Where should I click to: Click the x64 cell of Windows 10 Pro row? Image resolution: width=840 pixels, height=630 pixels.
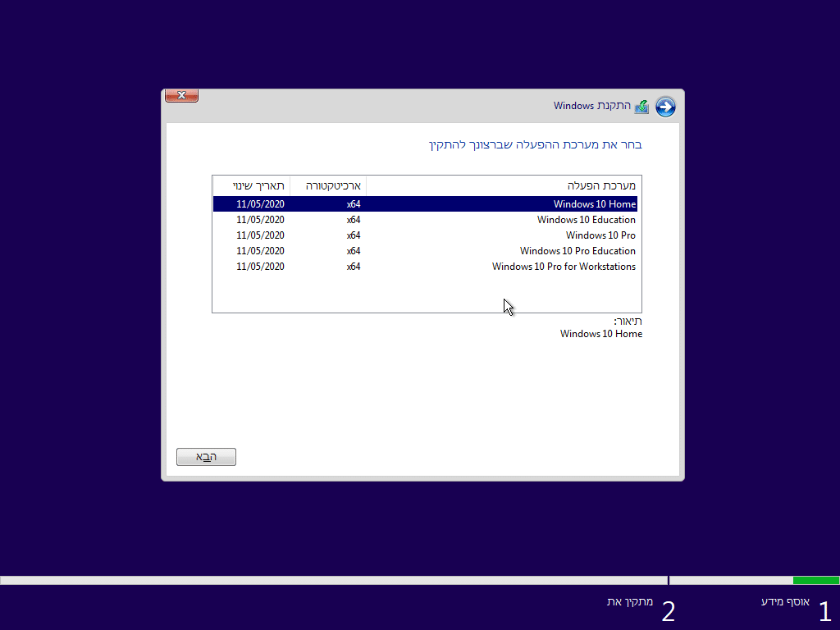(x=353, y=235)
